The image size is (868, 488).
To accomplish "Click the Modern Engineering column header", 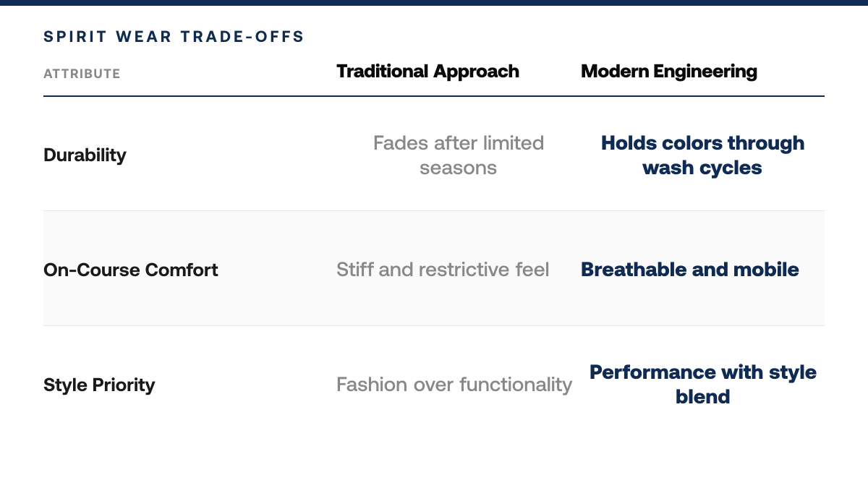I will click(x=669, y=72).
